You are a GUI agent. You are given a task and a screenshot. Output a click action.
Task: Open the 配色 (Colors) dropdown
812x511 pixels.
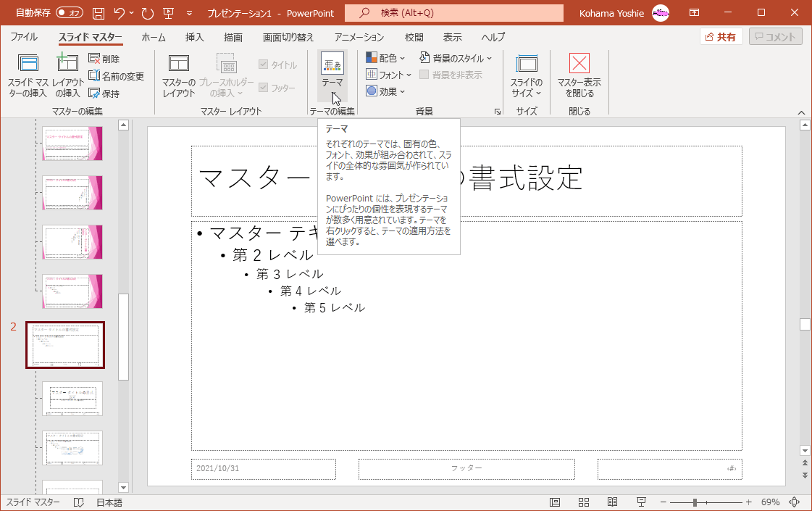tap(385, 59)
